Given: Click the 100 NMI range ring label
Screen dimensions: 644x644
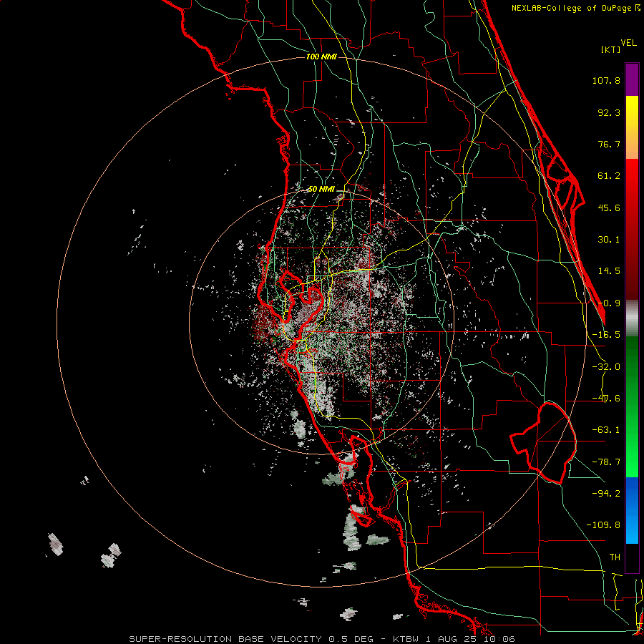Looking at the screenshot, I should coord(321,57).
